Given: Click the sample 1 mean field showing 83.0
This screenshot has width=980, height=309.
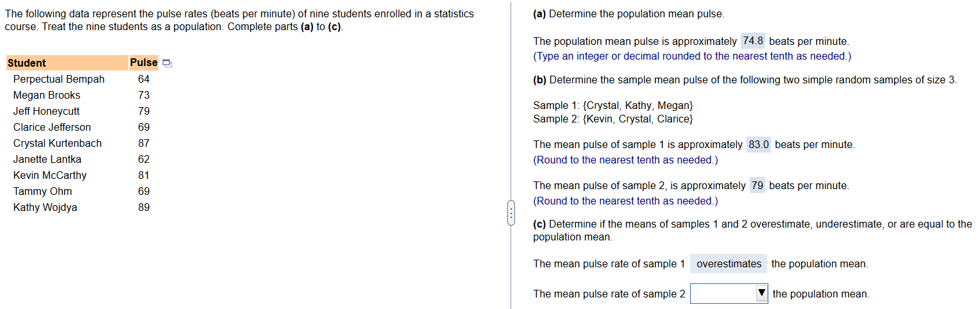Looking at the screenshot, I should (x=759, y=145).
